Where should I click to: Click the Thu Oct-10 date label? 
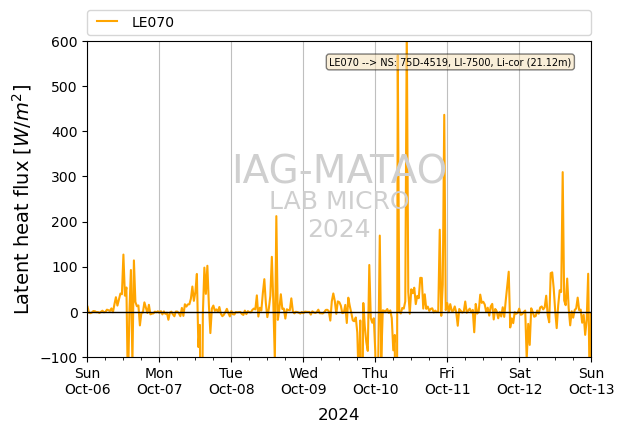point(375,381)
